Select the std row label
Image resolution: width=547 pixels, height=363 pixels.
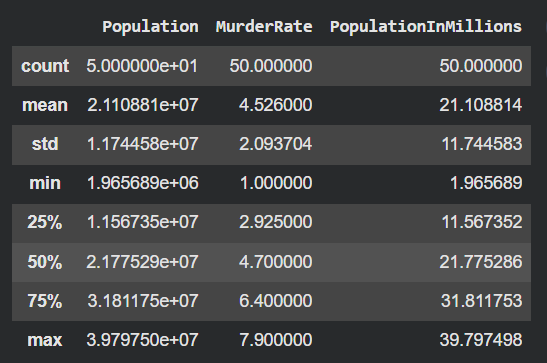pos(45,144)
